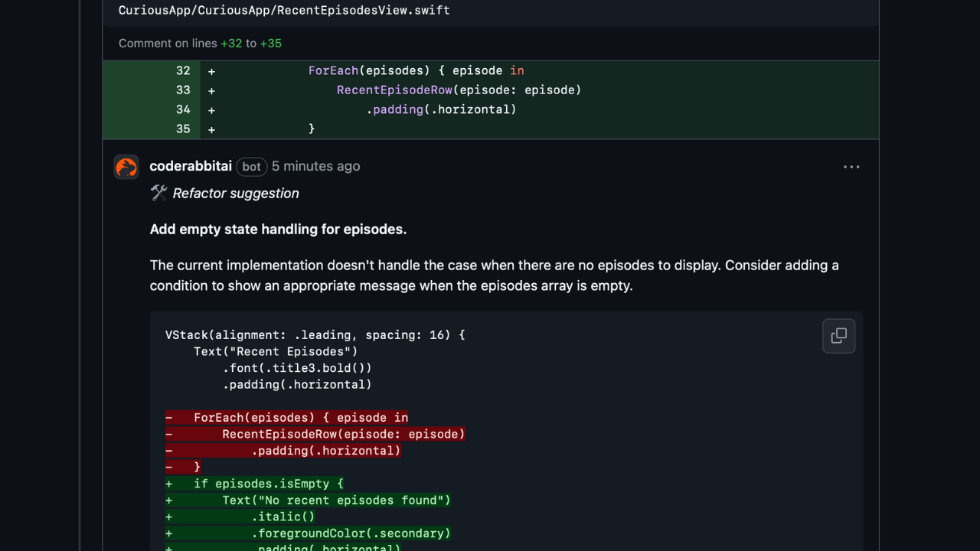Open the RecentEpisodesView.swift file path
Viewport: 980px width, 551px height.
point(284,11)
